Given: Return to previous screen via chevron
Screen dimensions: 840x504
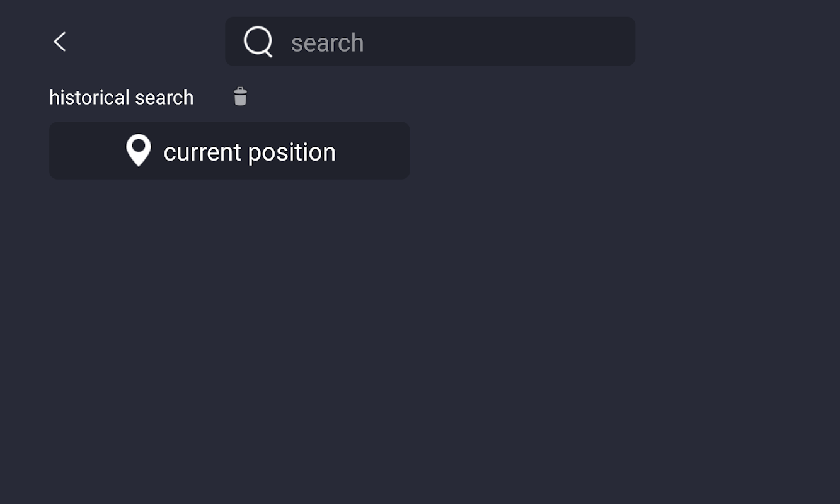Looking at the screenshot, I should coord(60,42).
